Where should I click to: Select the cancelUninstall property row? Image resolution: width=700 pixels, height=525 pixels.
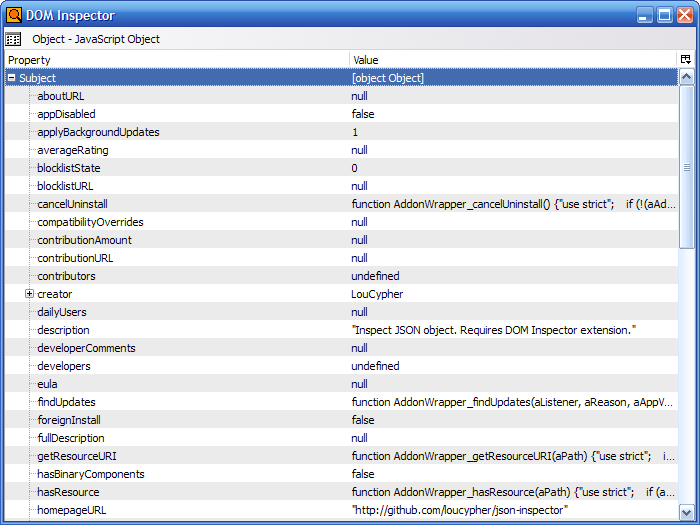pyautogui.click(x=342, y=204)
